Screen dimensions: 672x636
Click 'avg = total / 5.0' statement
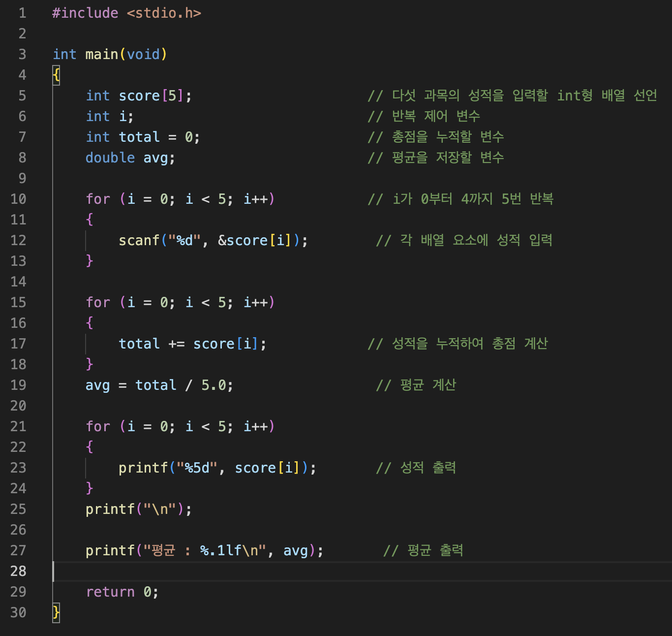(x=155, y=385)
